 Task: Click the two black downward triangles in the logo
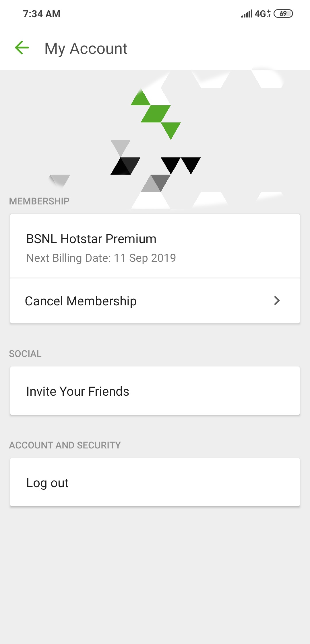pyautogui.click(x=181, y=165)
